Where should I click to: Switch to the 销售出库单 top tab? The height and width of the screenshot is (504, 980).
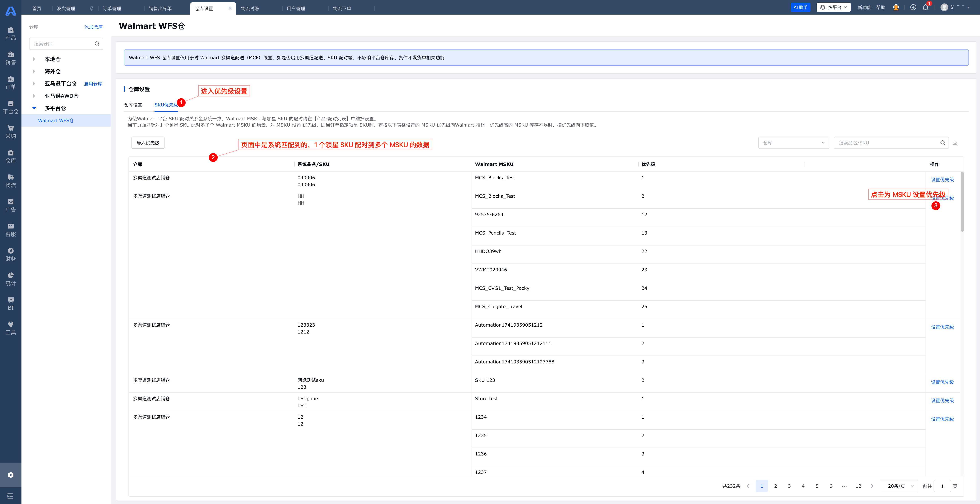(160, 8)
